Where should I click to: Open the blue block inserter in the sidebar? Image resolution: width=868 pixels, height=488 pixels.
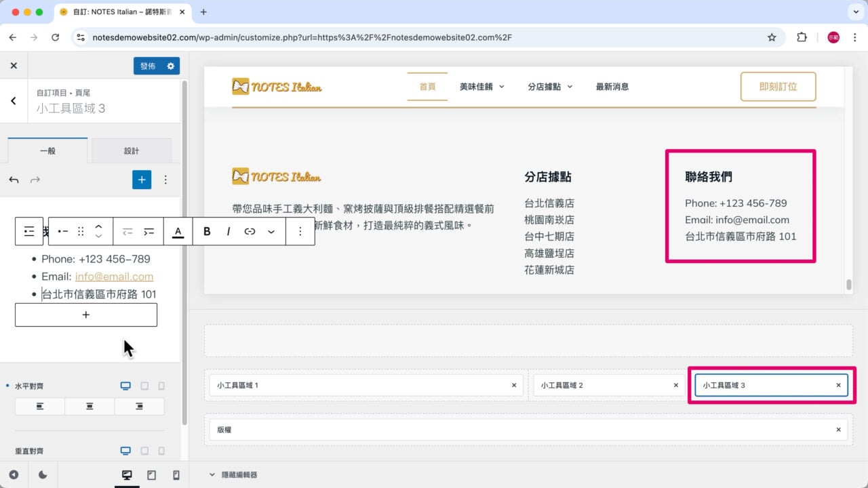coord(141,180)
